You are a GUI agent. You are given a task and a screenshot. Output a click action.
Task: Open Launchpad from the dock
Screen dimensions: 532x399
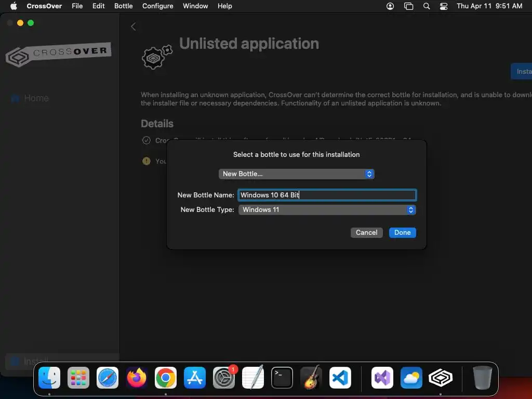[x=78, y=378]
